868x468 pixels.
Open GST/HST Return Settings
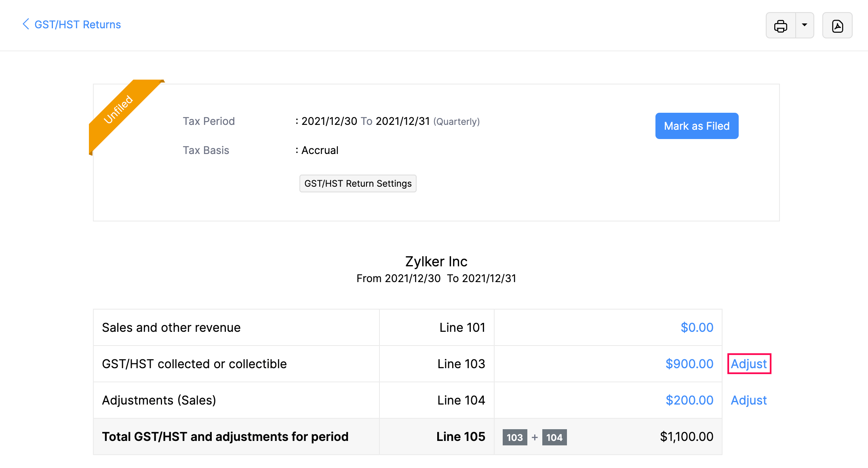coord(358,183)
